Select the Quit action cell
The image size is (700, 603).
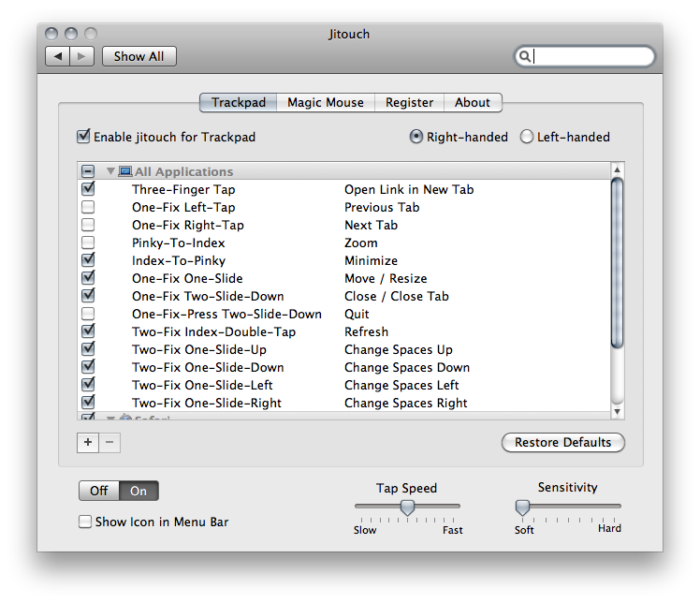tap(357, 315)
